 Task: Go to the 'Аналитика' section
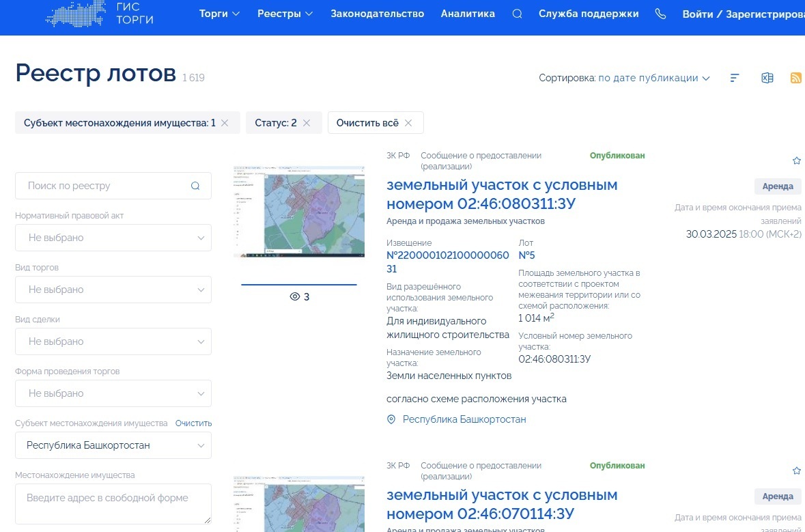468,13
